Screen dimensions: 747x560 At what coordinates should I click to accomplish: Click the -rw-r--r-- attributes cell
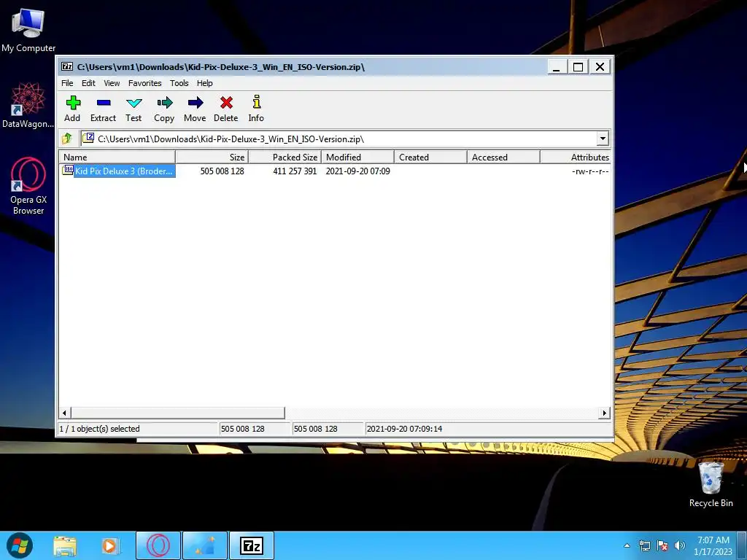[x=590, y=171]
